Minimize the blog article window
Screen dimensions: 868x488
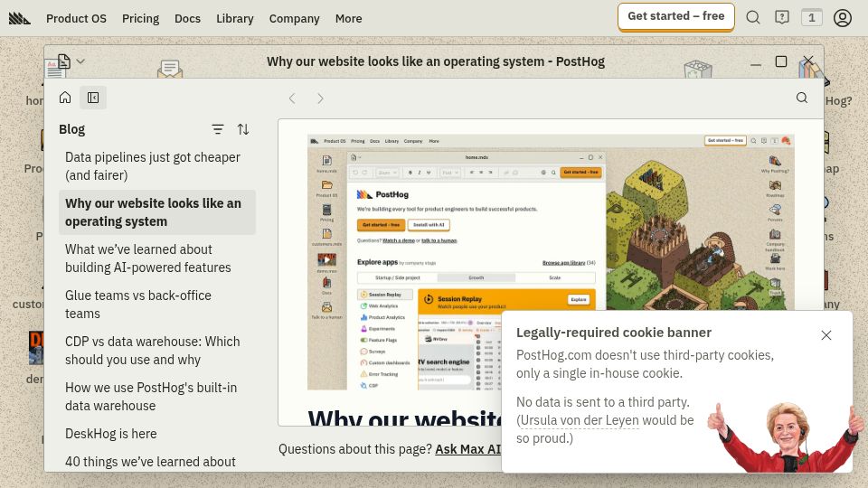pyautogui.click(x=756, y=62)
